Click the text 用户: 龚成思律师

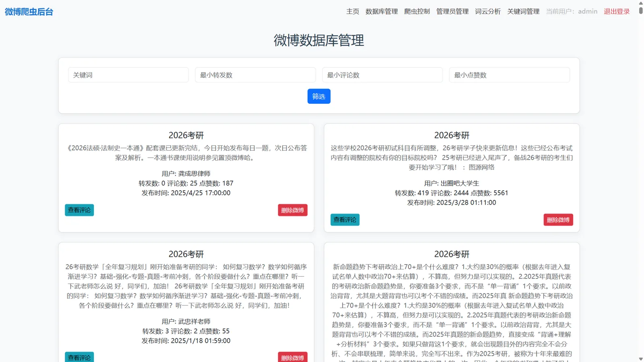point(186,173)
